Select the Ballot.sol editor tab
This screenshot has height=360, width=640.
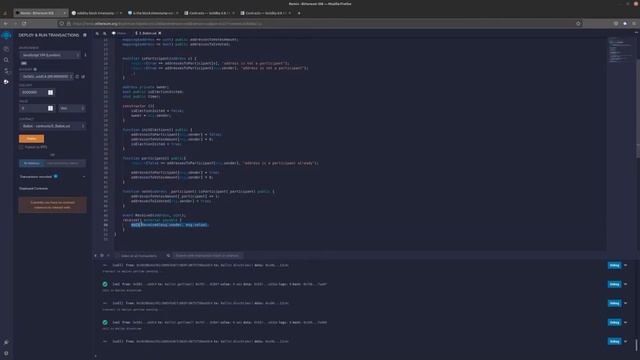(x=147, y=33)
